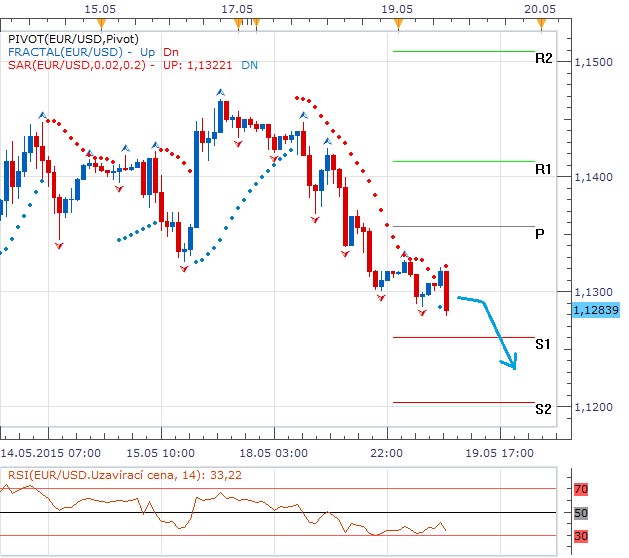Select the FRACTAL(EUR/USD) indicator label
Image resolution: width=629 pixels, height=558 pixels.
pos(64,52)
